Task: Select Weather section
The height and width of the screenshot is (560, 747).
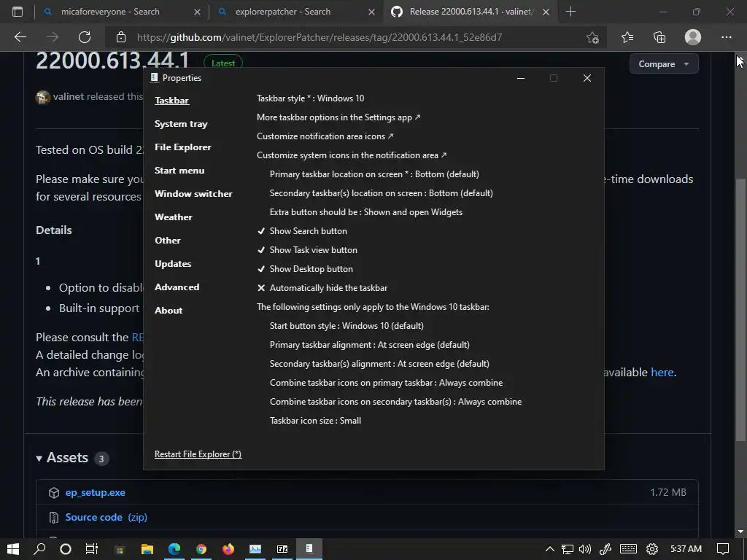Action: (174, 217)
